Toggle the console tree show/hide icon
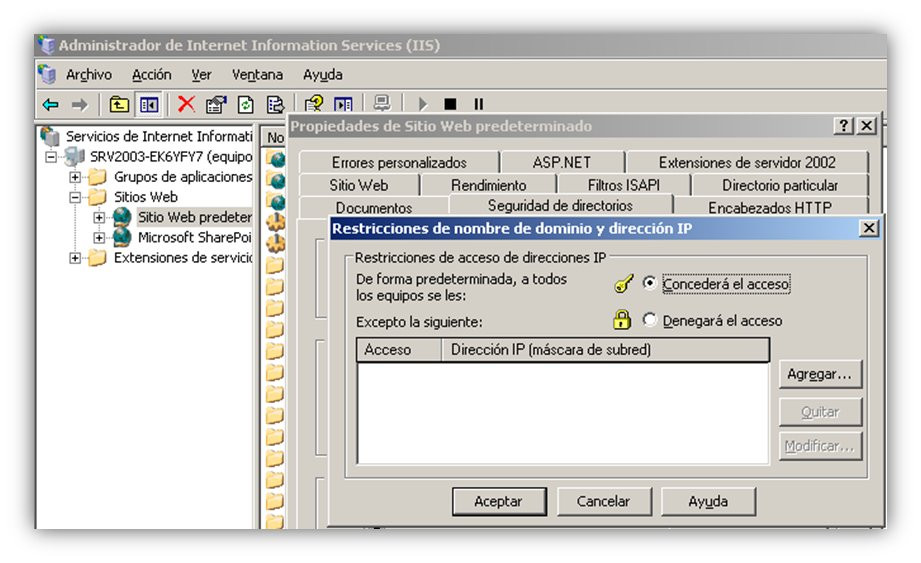Viewport: 921px width, 563px height. [149, 104]
